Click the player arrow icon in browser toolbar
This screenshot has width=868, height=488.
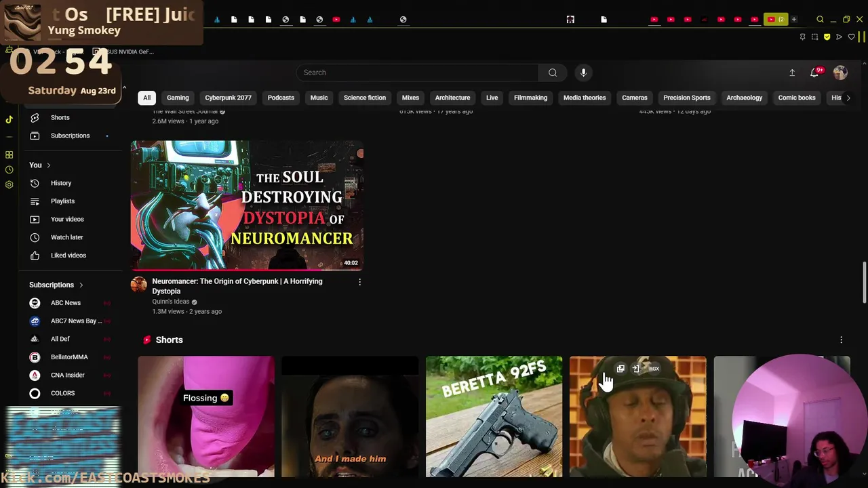839,37
